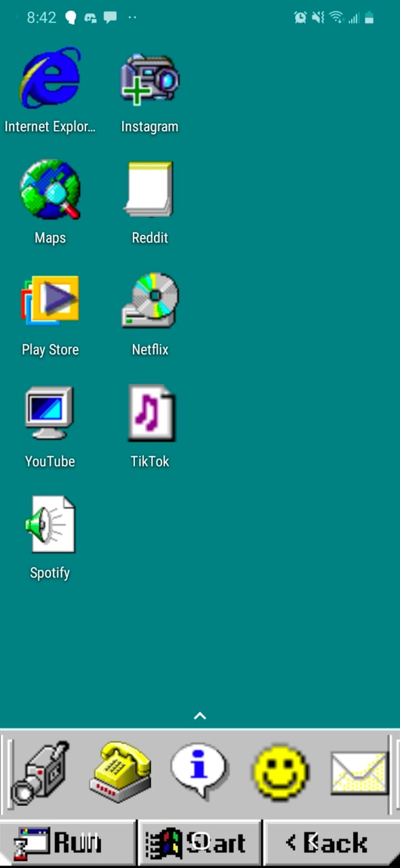The height and width of the screenshot is (868, 400).
Task: Open the Maps globe icon
Action: coord(50,189)
